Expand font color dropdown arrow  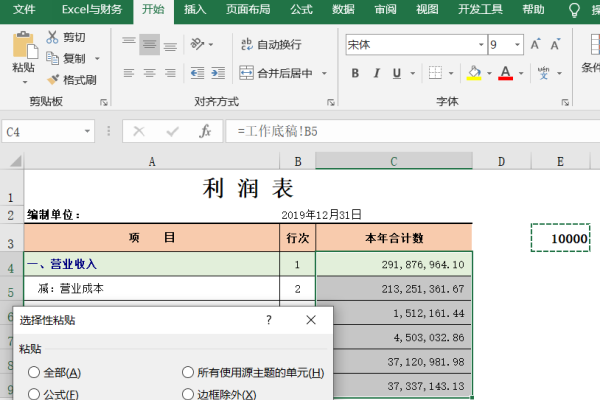pos(521,73)
